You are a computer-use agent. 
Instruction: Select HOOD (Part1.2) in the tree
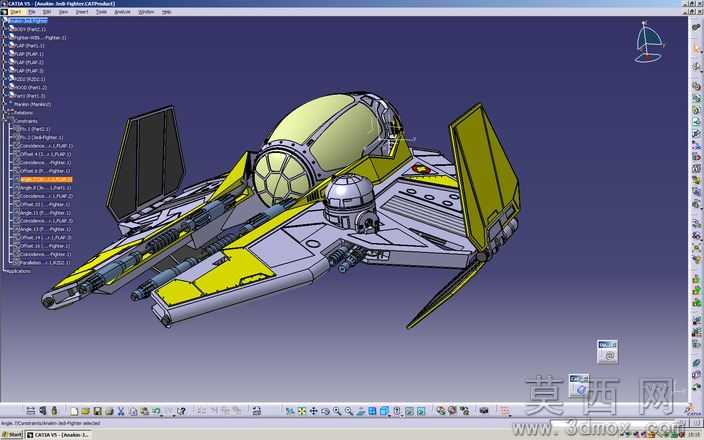(30, 88)
